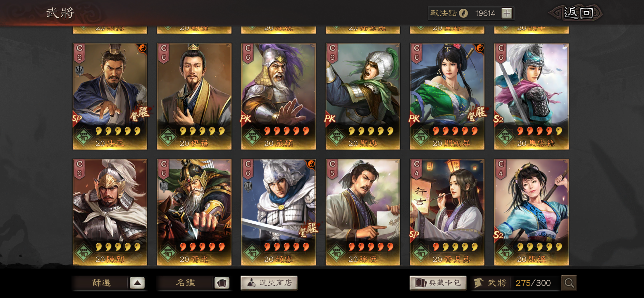Image resolution: width=644 pixels, height=298 pixels.
Task: Open the 名鑑 catalog
Action: point(185,283)
